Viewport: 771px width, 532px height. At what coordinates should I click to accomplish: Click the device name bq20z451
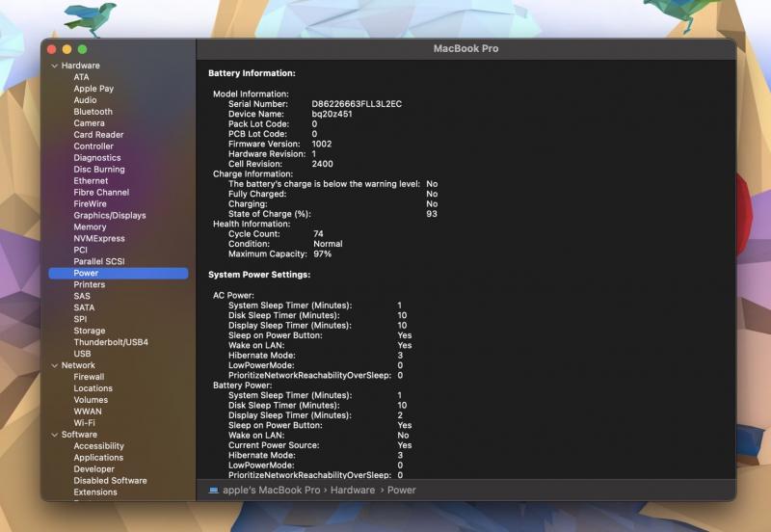click(x=332, y=114)
